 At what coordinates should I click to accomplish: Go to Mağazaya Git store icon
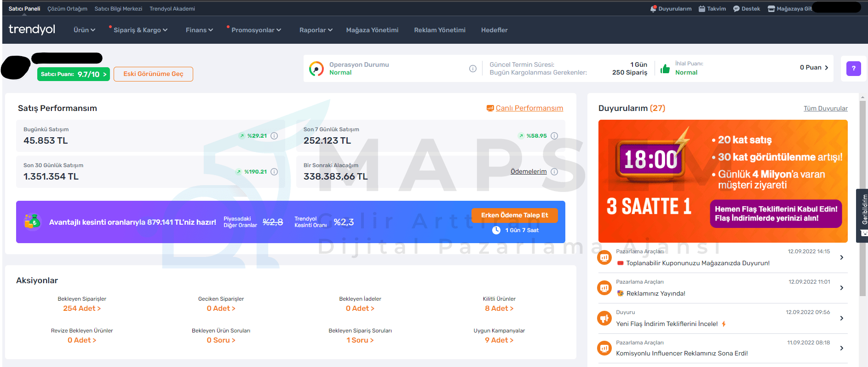coord(771,9)
